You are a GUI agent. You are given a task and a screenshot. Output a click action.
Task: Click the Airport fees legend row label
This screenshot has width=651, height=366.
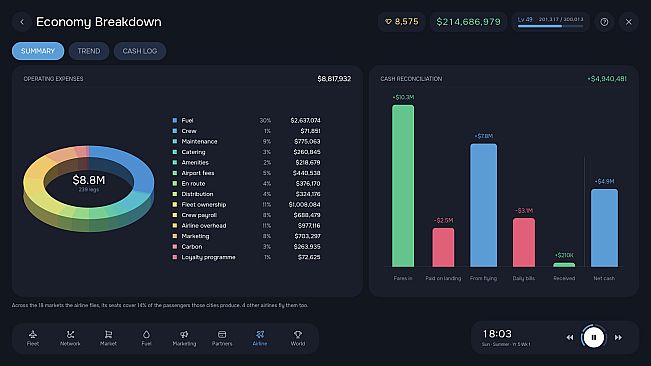point(198,173)
